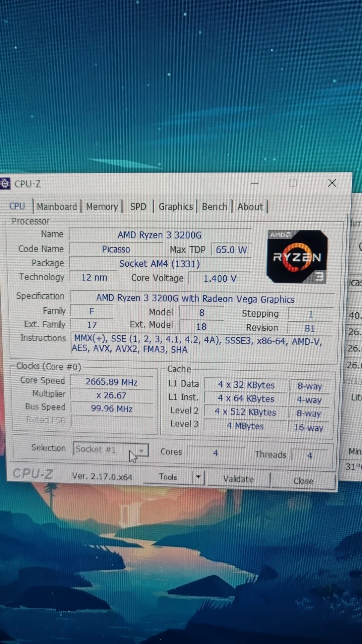Click the empty Rated FSB field

[112, 421]
